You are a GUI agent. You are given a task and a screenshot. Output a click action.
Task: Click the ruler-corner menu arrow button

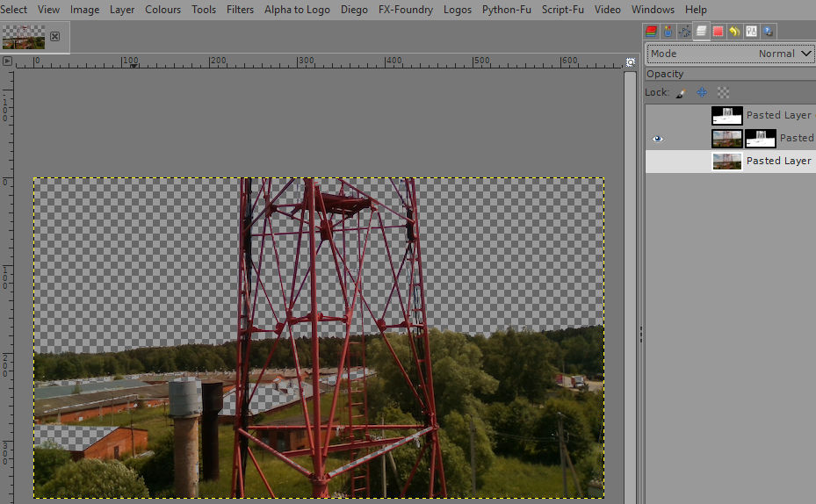tap(7, 61)
